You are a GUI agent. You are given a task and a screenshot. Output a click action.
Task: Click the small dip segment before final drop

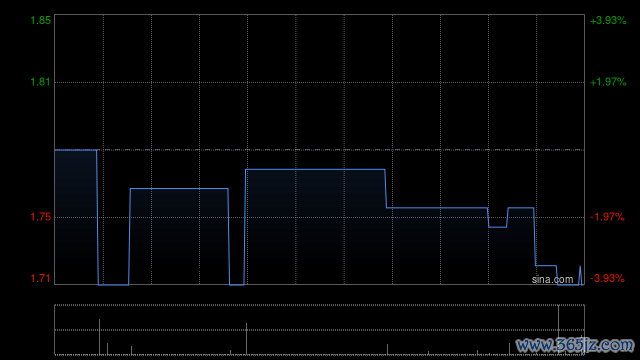point(498,227)
